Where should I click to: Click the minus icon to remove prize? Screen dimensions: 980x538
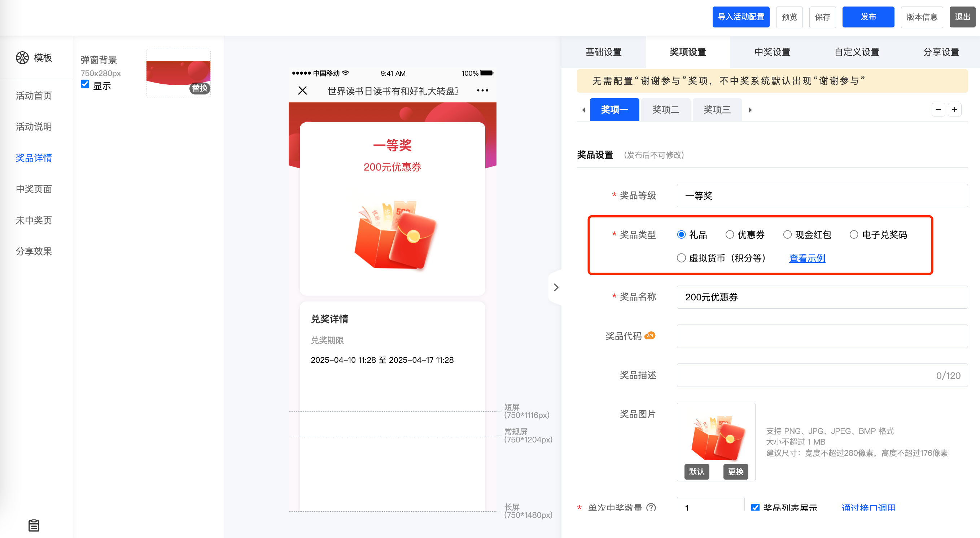click(x=938, y=110)
